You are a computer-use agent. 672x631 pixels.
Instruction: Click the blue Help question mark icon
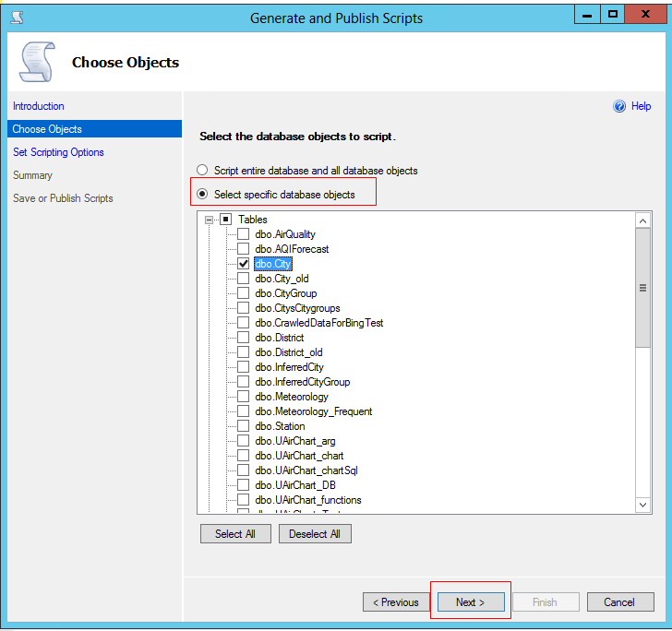(x=619, y=107)
